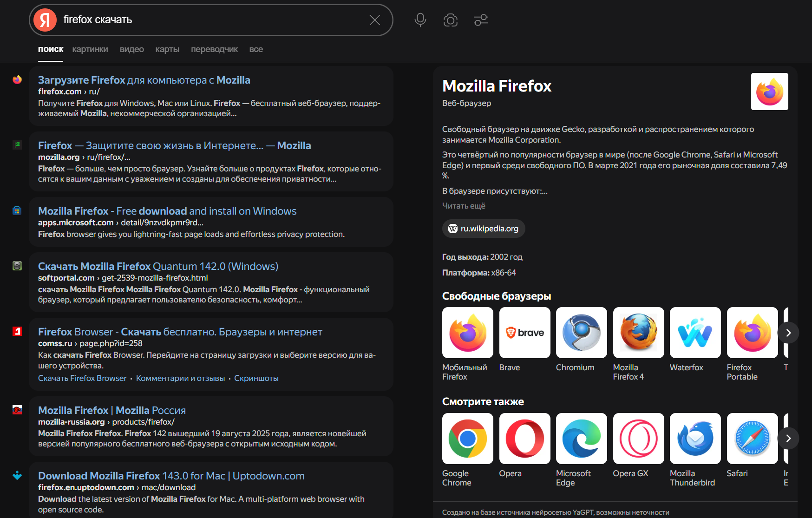Click the Google Chrome icon
The height and width of the screenshot is (518, 812).
(467, 439)
